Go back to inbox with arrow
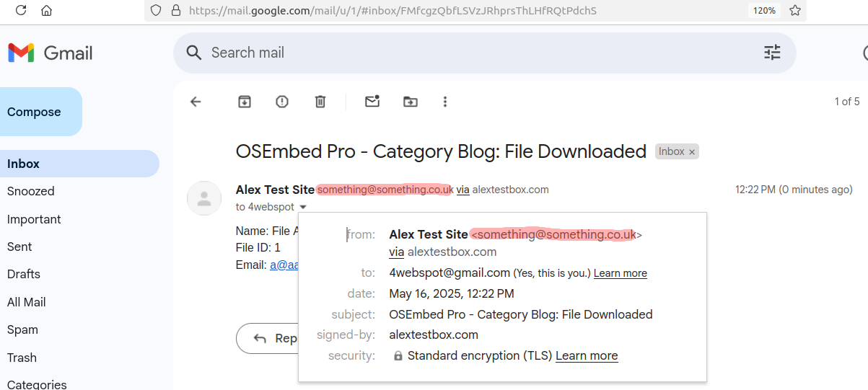 click(196, 102)
